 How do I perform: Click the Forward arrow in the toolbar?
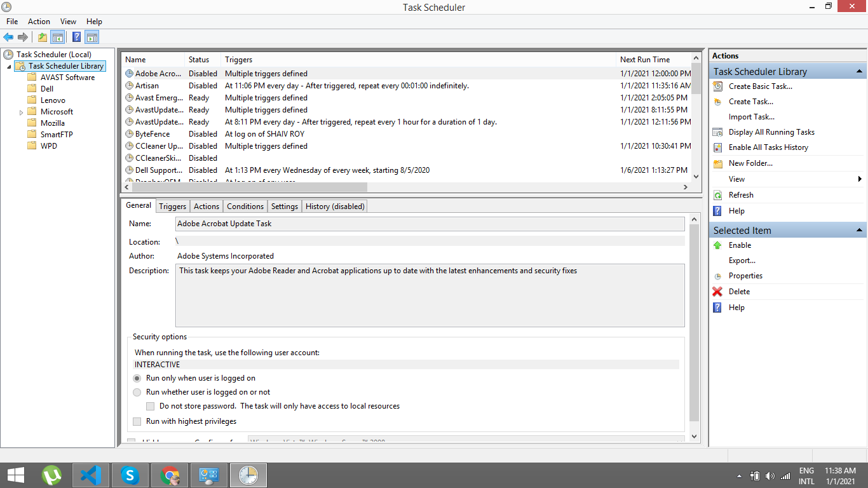[x=23, y=37]
